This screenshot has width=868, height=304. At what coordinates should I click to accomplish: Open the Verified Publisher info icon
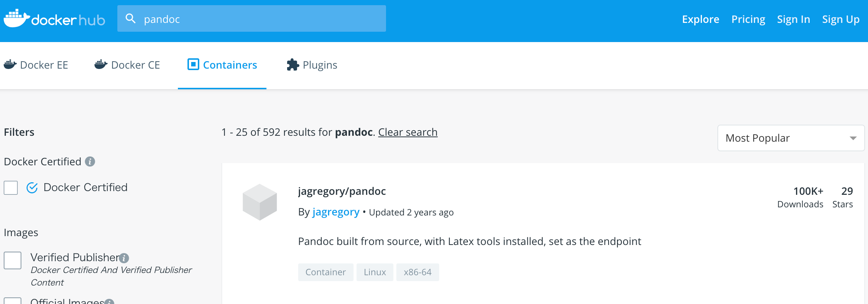[124, 258]
